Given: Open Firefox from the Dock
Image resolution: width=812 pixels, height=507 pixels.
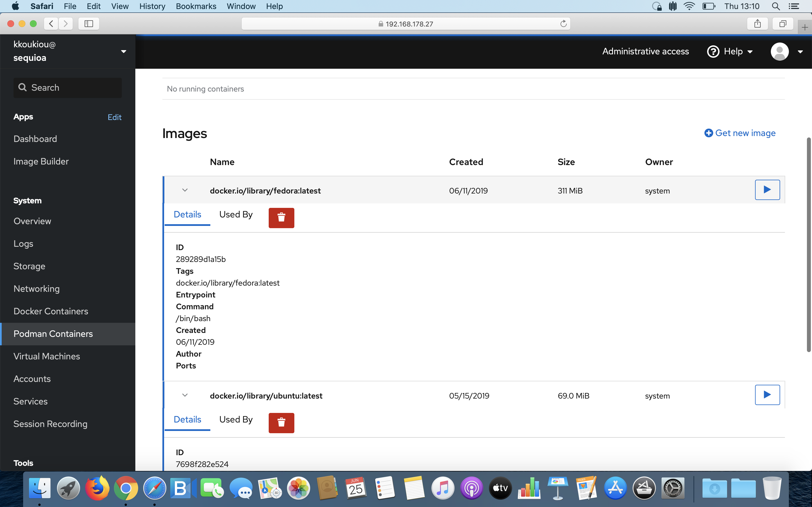Looking at the screenshot, I should pos(97,488).
